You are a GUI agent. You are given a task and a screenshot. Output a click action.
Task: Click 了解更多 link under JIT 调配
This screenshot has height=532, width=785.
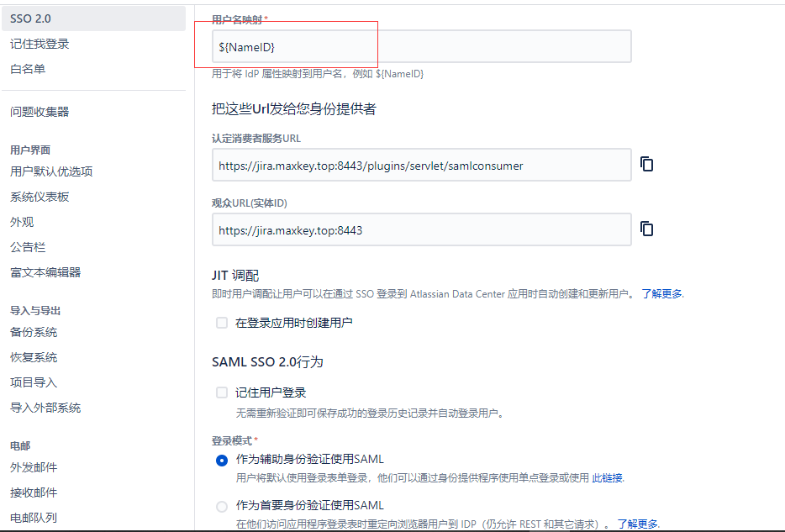[661, 294]
